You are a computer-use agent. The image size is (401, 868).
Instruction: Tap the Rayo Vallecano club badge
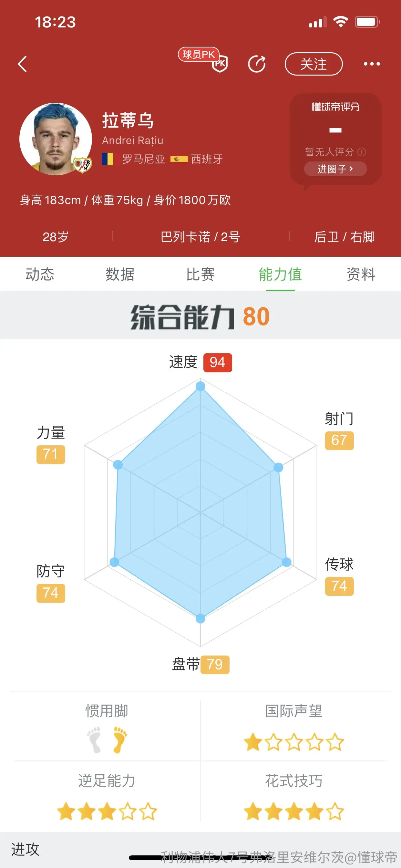point(82,165)
